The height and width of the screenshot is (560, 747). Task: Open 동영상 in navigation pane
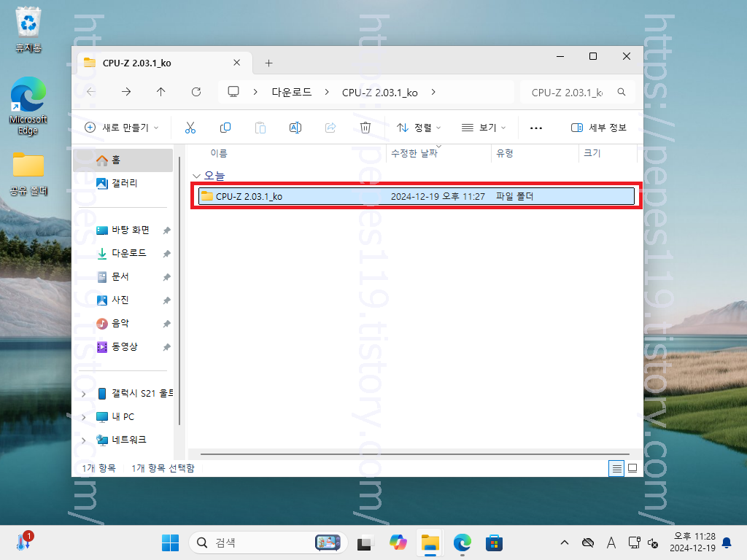coord(123,346)
